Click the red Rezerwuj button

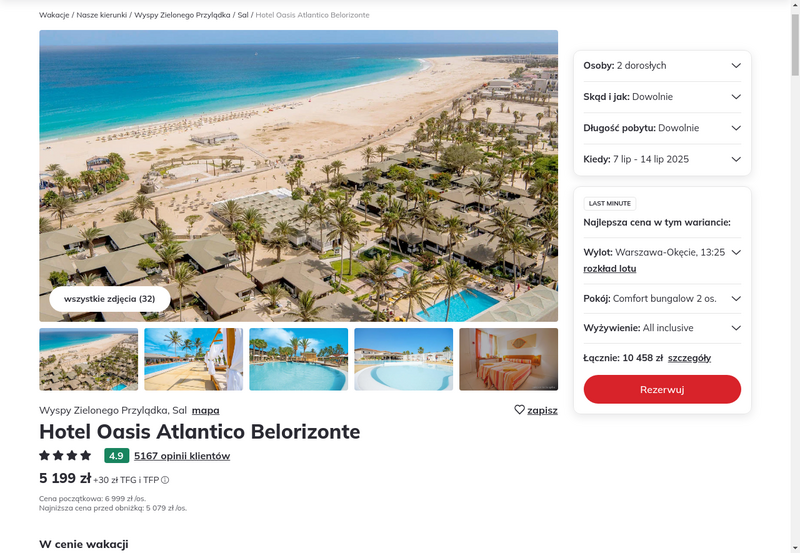click(662, 390)
